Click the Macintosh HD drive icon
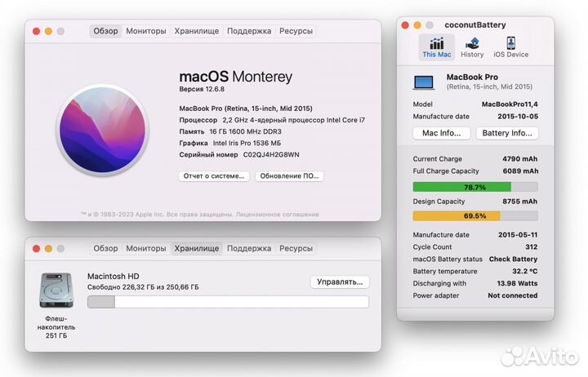Screen dimensions: 588x377 (x=56, y=291)
